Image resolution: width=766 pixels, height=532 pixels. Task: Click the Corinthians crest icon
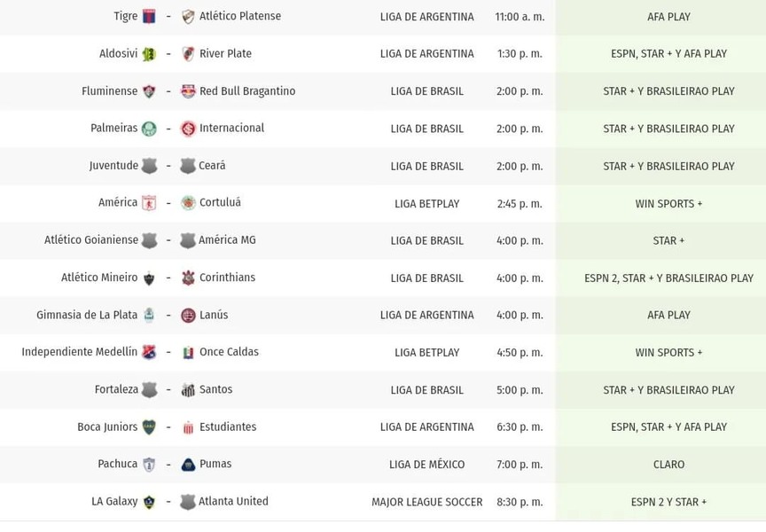[188, 278]
